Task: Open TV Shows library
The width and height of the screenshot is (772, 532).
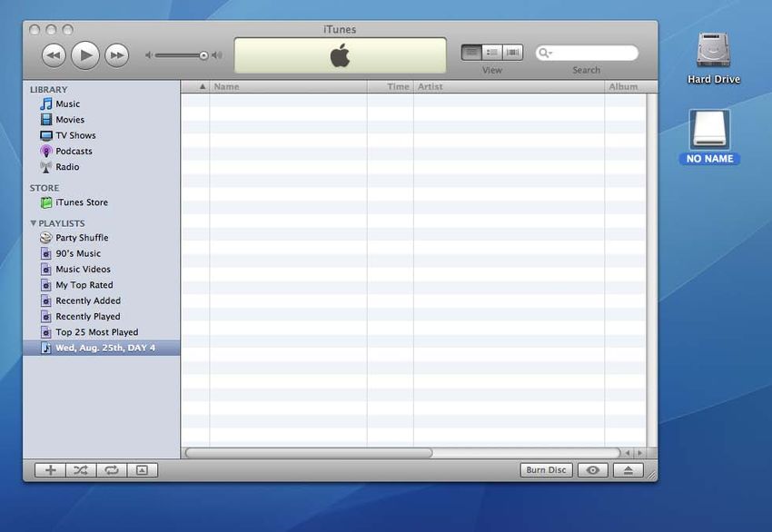Action: (x=101, y=135)
